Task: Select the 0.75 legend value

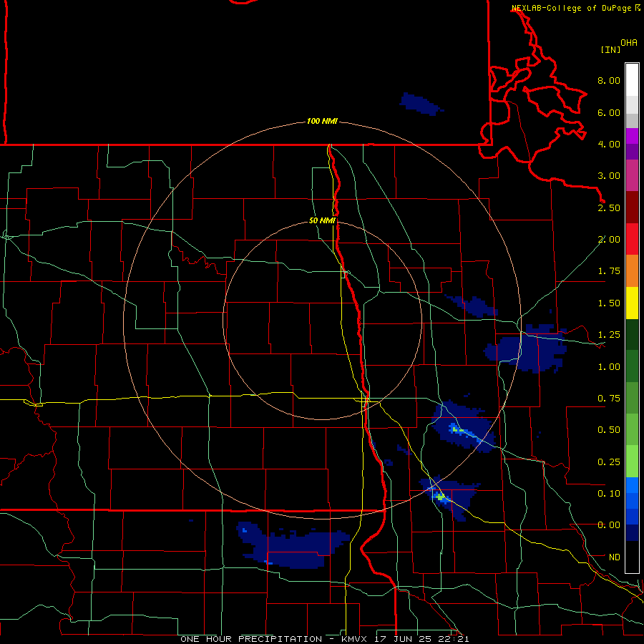Action: click(x=609, y=399)
